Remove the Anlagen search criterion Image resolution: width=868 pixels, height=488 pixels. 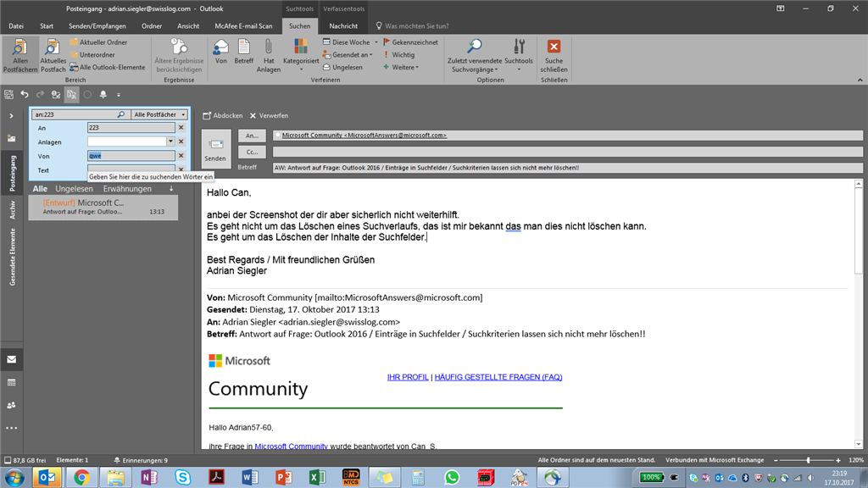point(181,141)
